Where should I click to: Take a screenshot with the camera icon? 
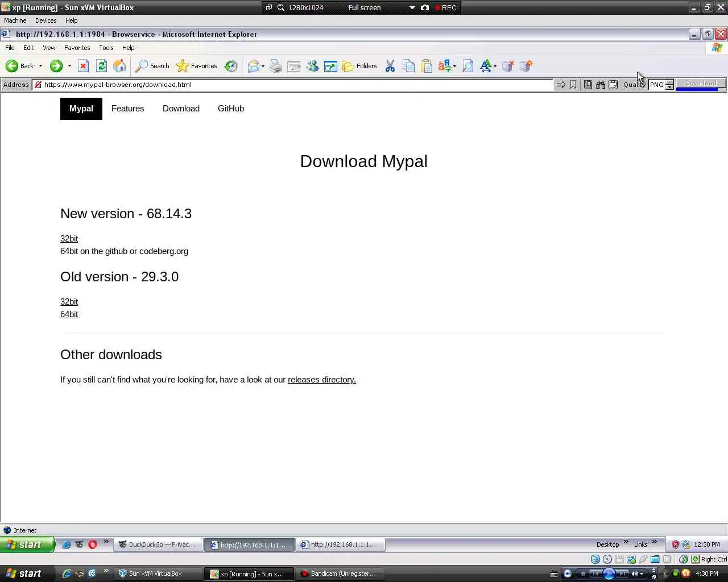[425, 7]
